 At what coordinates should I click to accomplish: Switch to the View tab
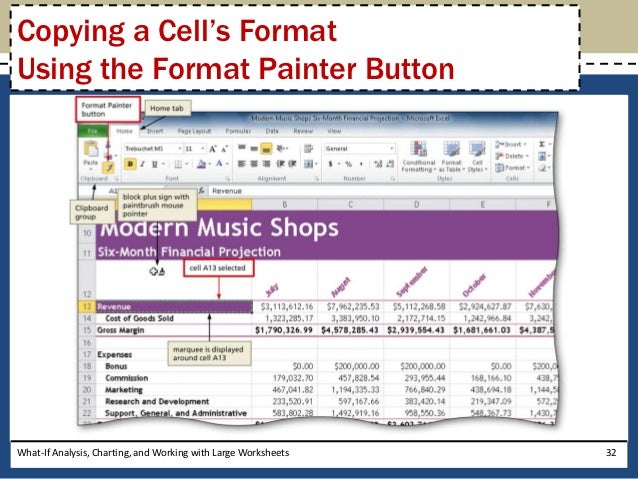click(334, 131)
